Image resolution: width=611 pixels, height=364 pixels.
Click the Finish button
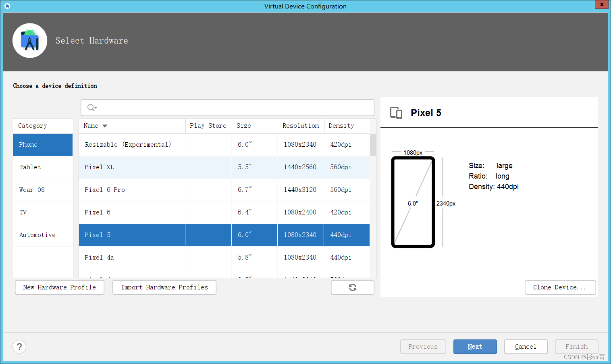click(x=577, y=347)
